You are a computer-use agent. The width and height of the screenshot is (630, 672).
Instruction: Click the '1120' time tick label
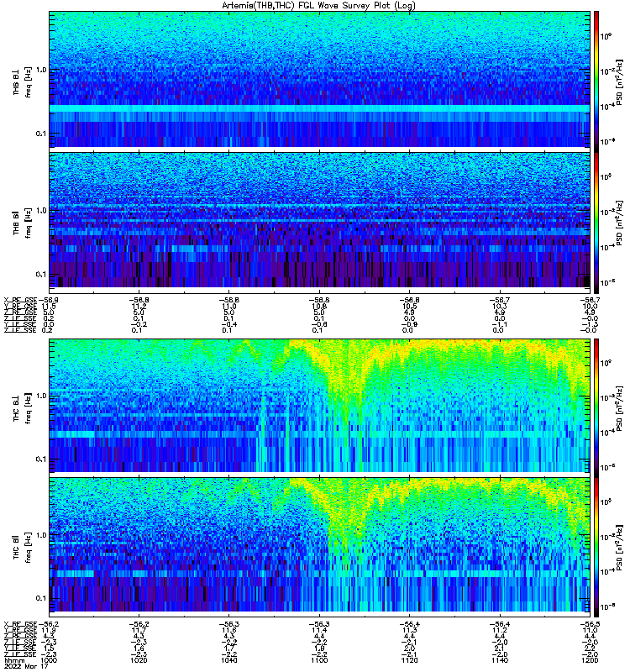tap(409, 660)
